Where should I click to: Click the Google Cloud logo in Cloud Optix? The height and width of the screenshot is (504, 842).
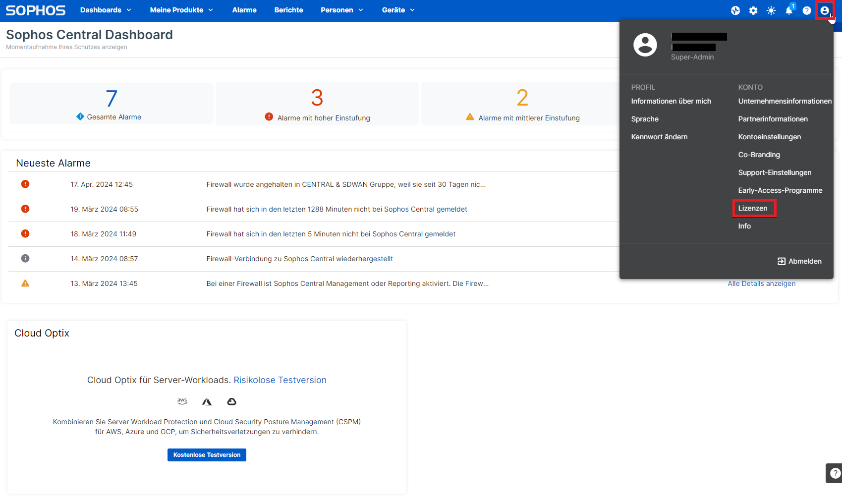point(231,401)
